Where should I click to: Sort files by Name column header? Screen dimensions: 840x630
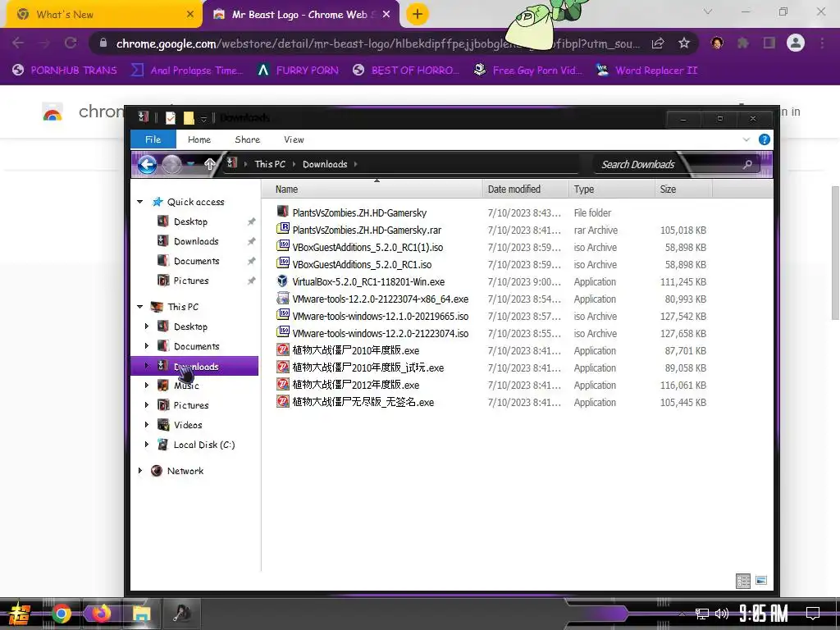(372, 189)
